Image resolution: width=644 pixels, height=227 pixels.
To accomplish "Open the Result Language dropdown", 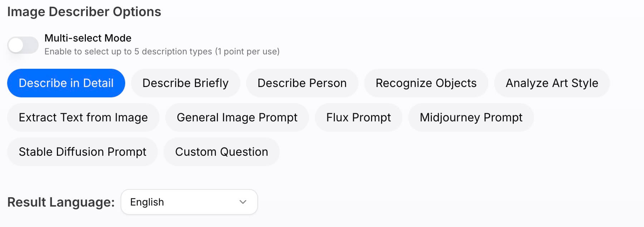I will pyautogui.click(x=189, y=202).
